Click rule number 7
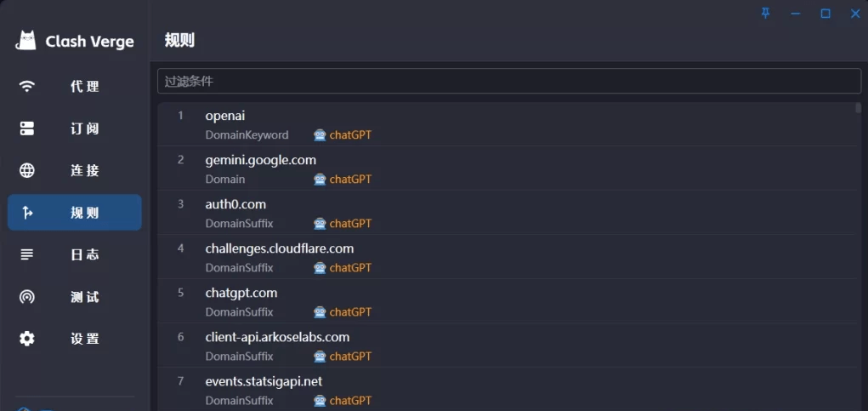 [180, 381]
